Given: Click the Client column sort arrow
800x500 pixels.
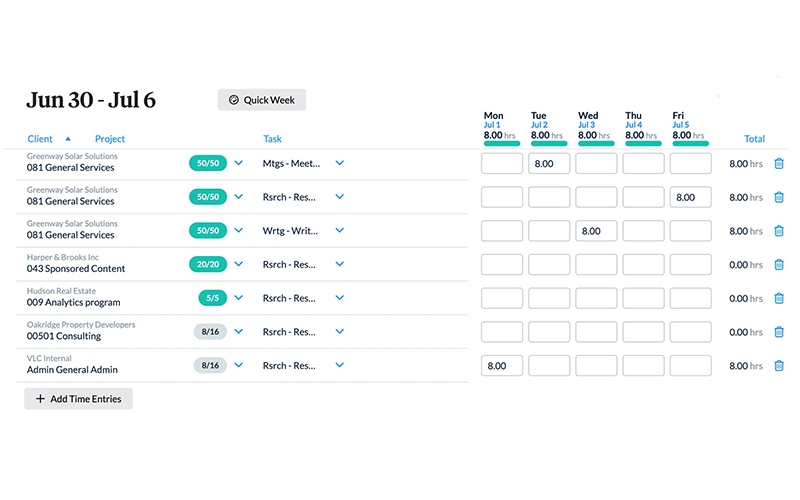Looking at the screenshot, I should 68,139.
